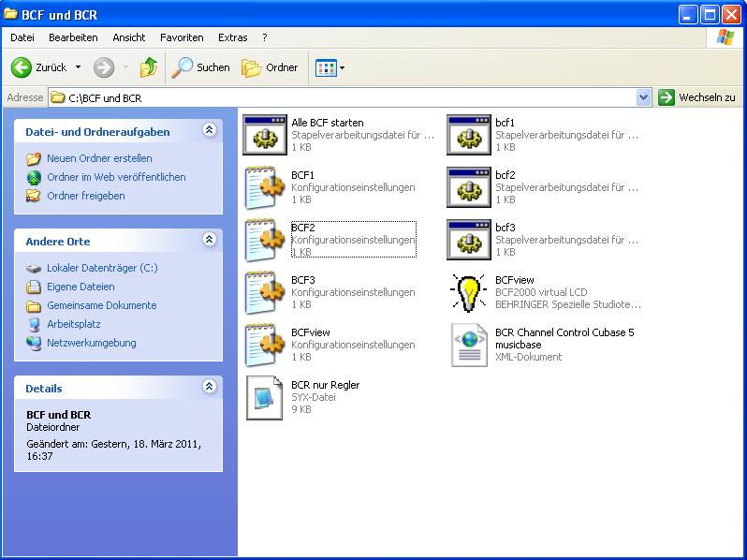747x560 pixels.
Task: Collapse the Andere Orte panel
Action: tap(209, 241)
